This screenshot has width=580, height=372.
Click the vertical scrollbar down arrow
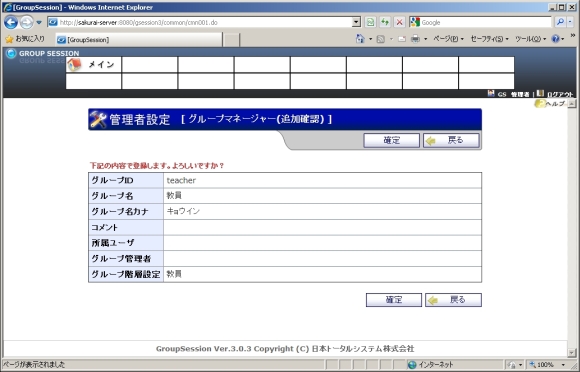[571, 353]
